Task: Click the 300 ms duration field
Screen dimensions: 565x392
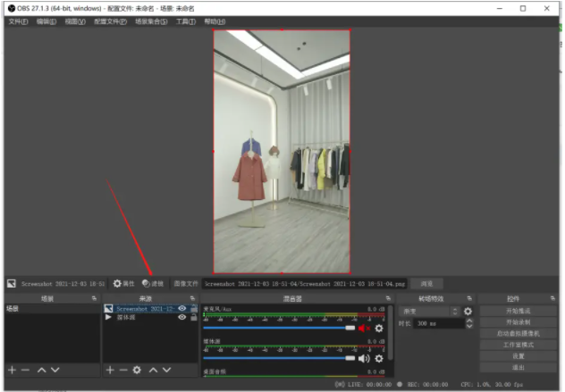Action: pyautogui.click(x=439, y=323)
